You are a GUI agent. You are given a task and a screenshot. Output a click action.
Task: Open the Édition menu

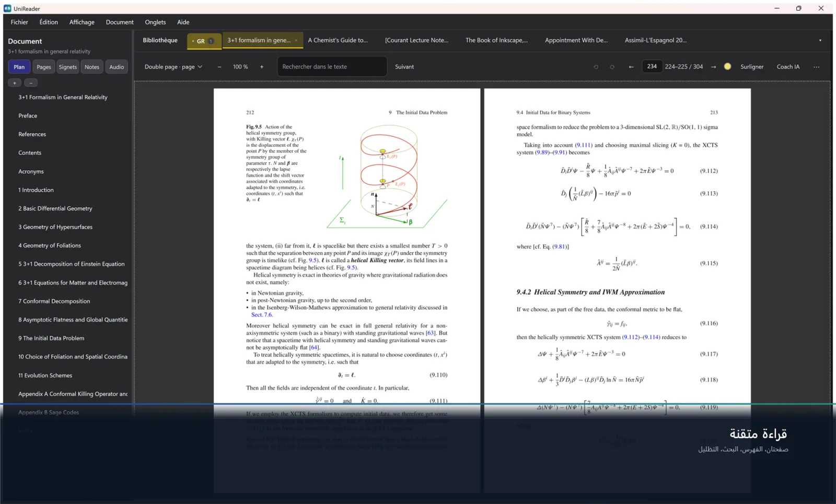(x=49, y=22)
